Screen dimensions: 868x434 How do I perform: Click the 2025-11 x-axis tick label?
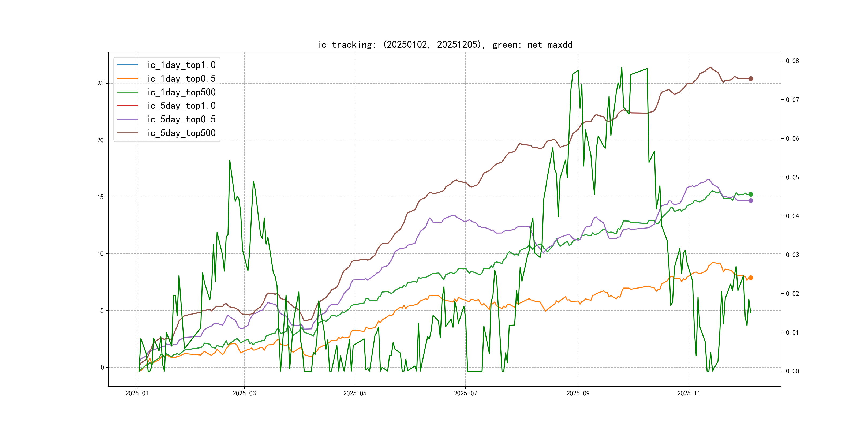pyautogui.click(x=689, y=393)
